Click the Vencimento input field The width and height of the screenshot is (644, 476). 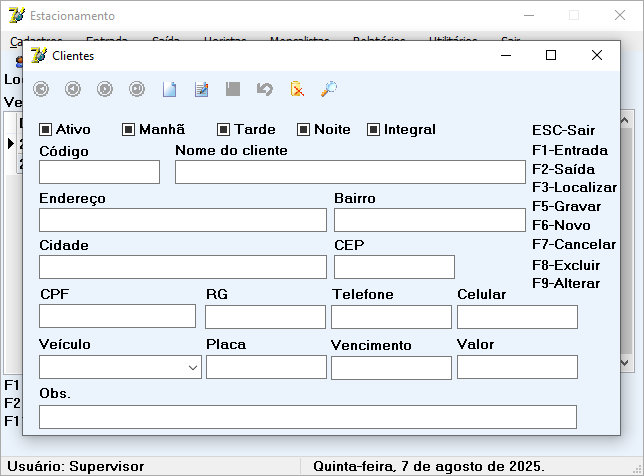click(x=391, y=368)
